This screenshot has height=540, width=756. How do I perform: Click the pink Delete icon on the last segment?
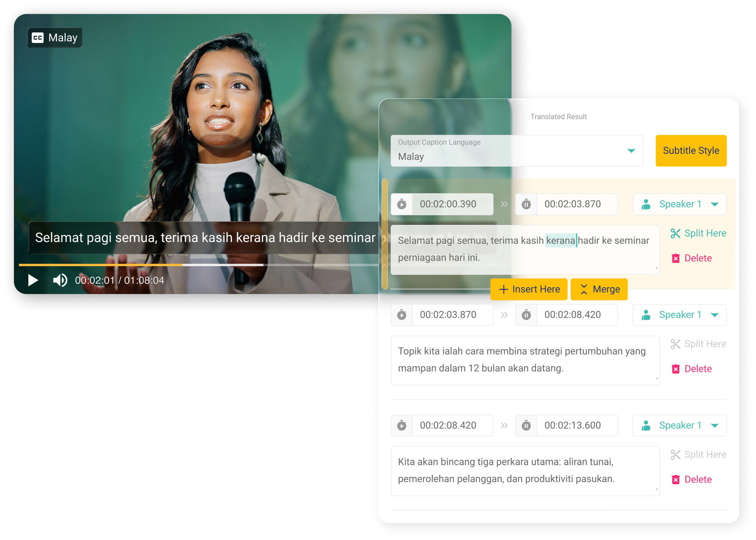pyautogui.click(x=676, y=479)
